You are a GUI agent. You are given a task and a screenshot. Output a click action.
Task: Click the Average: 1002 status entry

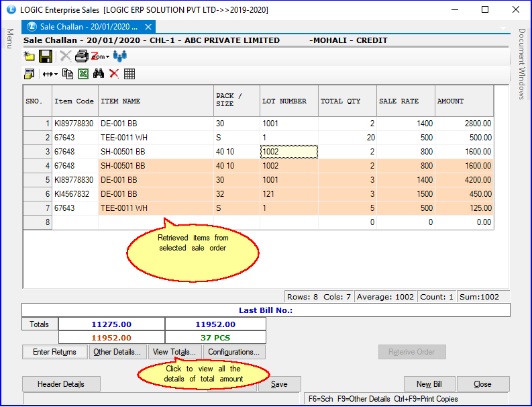[x=385, y=297]
